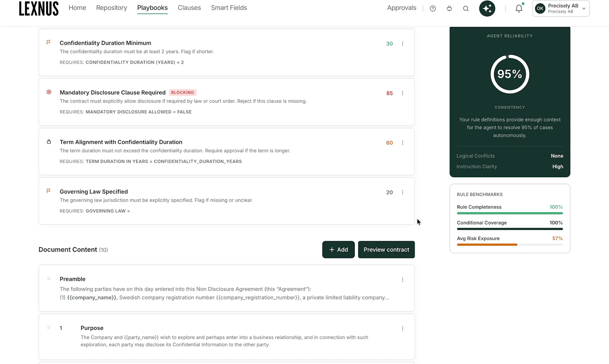609x364 pixels.
Task: Click the BLOCKING badge
Action: (183, 92)
